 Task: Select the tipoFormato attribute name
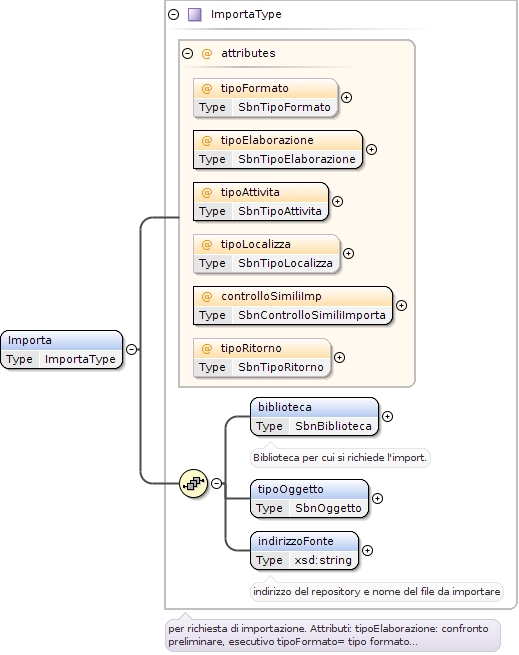click(255, 89)
